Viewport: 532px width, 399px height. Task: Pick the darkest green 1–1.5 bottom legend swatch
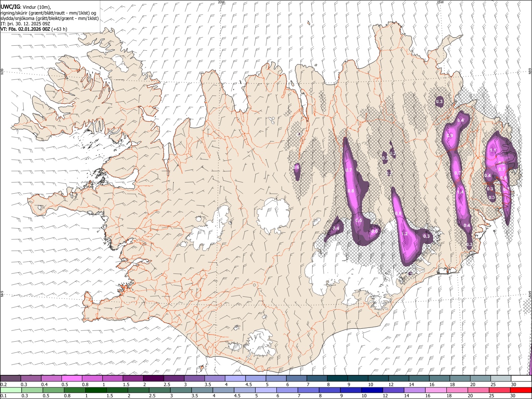(x=96, y=390)
